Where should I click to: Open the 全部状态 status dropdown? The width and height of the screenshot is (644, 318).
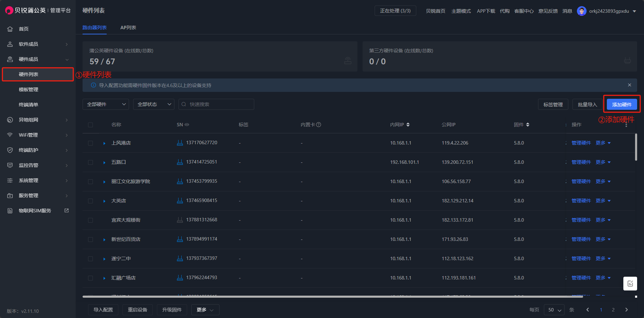click(x=153, y=104)
